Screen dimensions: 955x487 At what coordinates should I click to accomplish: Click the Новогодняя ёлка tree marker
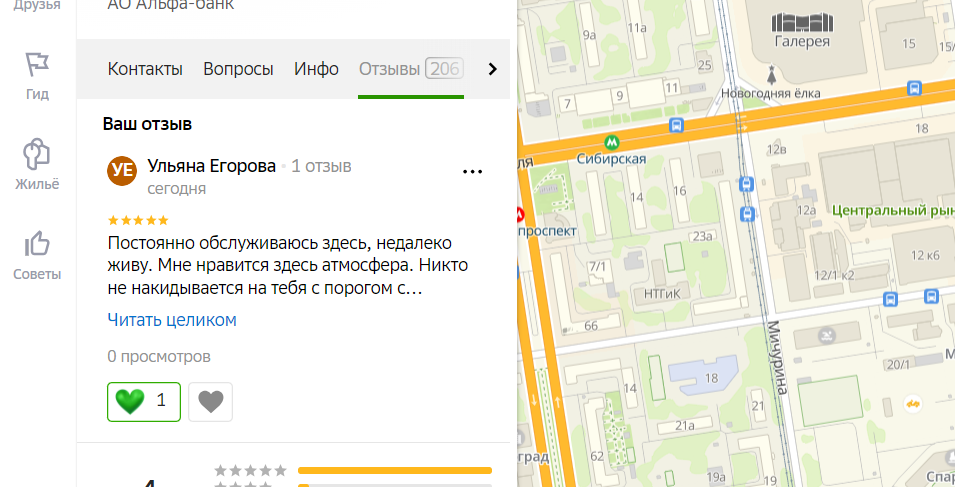coord(771,75)
